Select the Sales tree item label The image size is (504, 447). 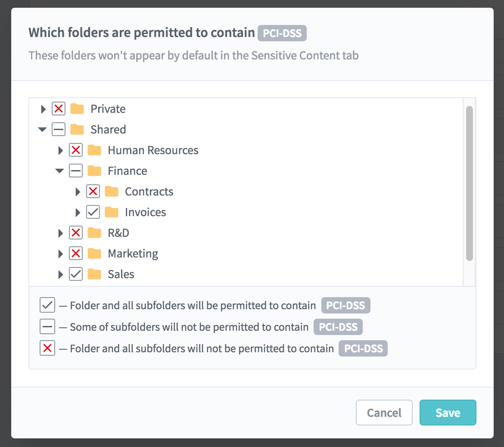[121, 274]
